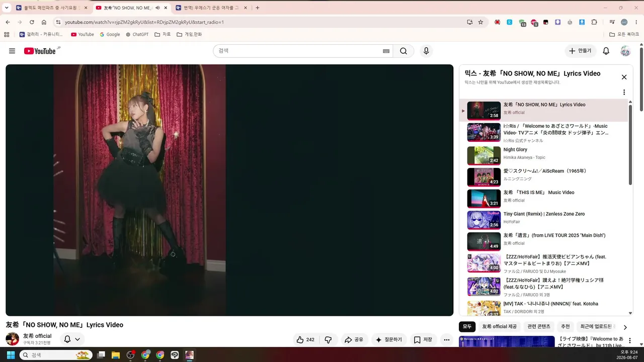Open 모든 북마크 folder
This screenshot has width=644, height=362.
click(x=624, y=34)
